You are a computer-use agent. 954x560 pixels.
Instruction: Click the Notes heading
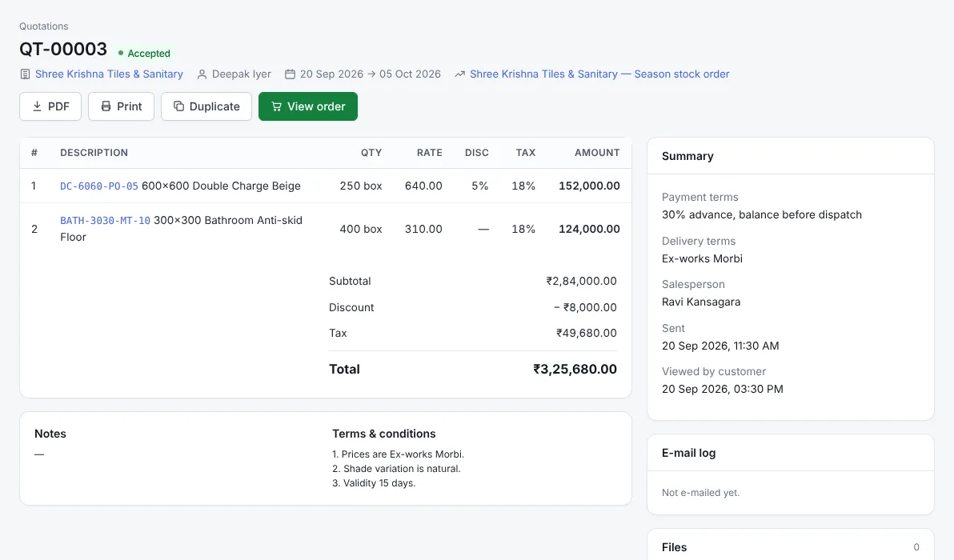click(50, 434)
